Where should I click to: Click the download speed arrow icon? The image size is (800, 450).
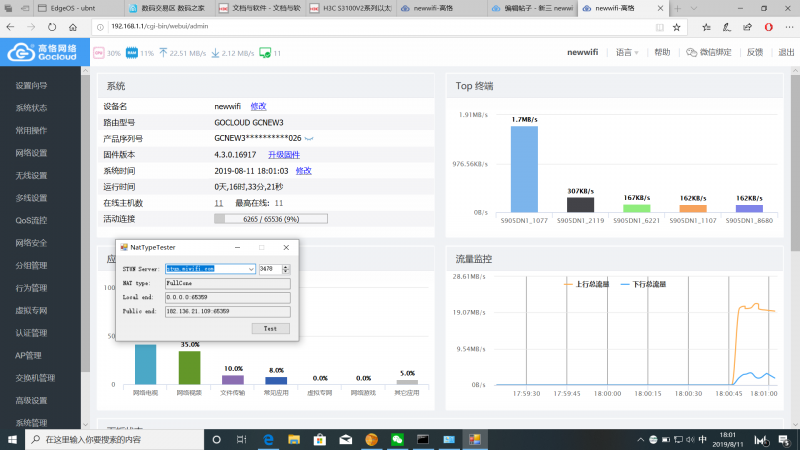(215, 53)
